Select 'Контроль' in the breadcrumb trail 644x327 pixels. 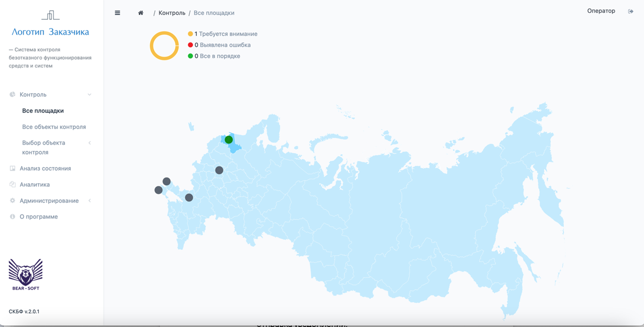point(172,13)
